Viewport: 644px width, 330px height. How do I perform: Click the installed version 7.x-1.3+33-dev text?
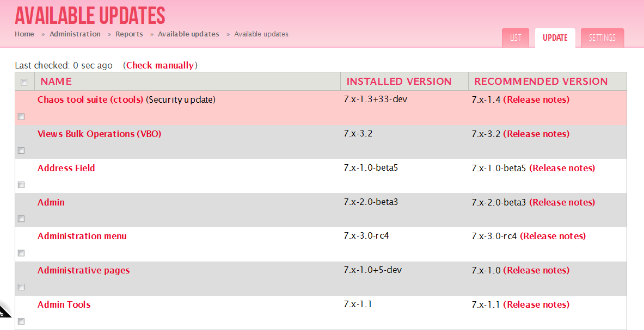point(376,99)
